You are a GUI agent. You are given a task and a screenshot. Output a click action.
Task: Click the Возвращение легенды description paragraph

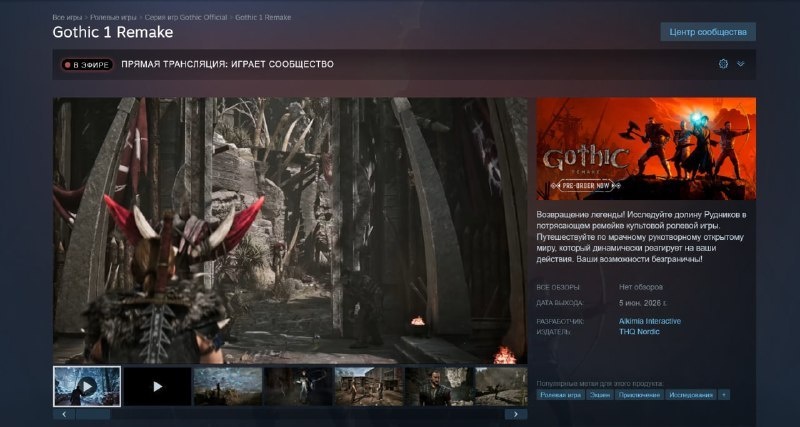[643, 237]
